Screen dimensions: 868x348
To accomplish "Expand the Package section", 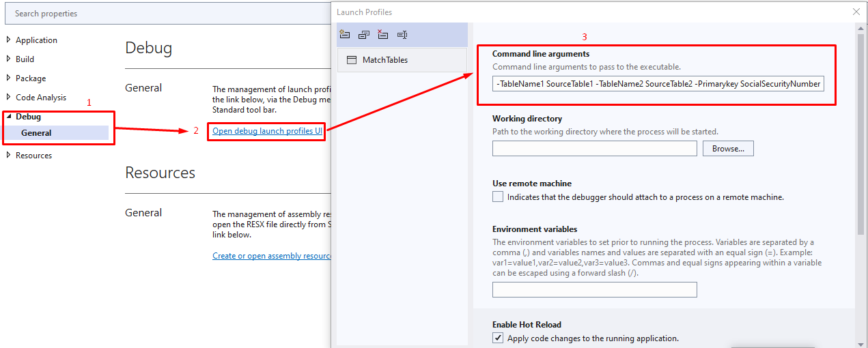I will pyautogui.click(x=9, y=78).
